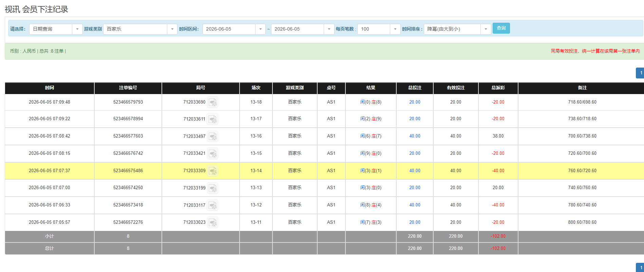Select total bet 220.00 in 总计 row
The image size is (644, 272).
pos(415,249)
